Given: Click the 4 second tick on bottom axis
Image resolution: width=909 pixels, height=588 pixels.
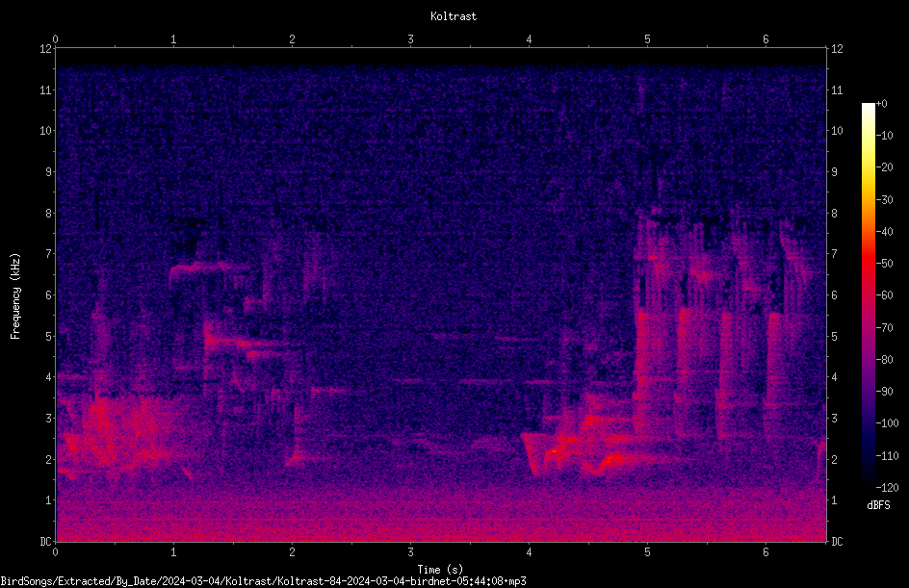Looking at the screenshot, I should coord(529,552).
